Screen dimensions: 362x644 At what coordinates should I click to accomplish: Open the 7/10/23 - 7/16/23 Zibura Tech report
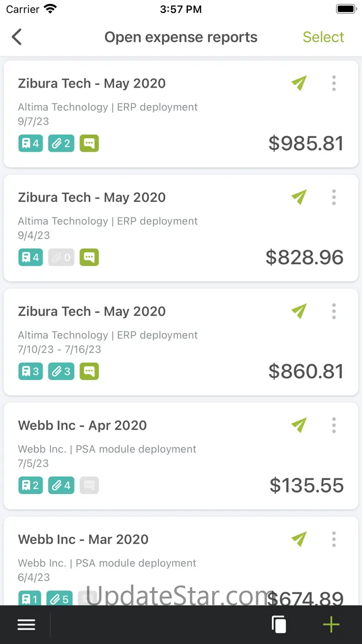click(181, 342)
